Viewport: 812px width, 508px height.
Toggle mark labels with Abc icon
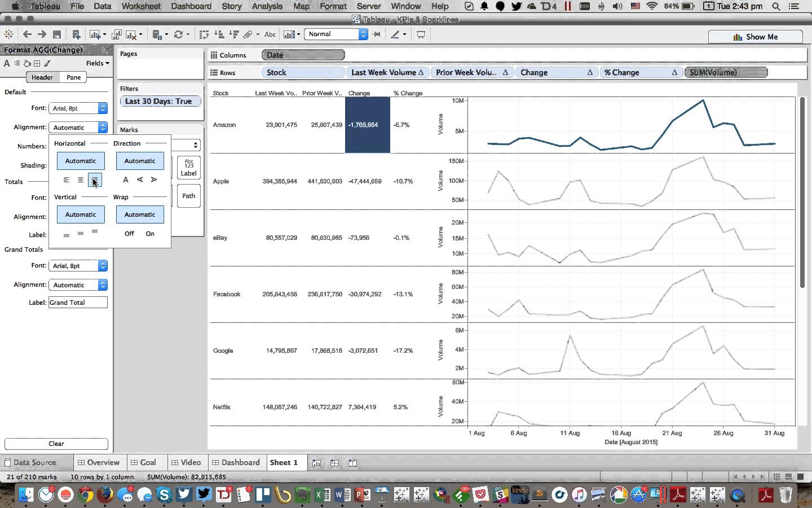click(x=270, y=34)
